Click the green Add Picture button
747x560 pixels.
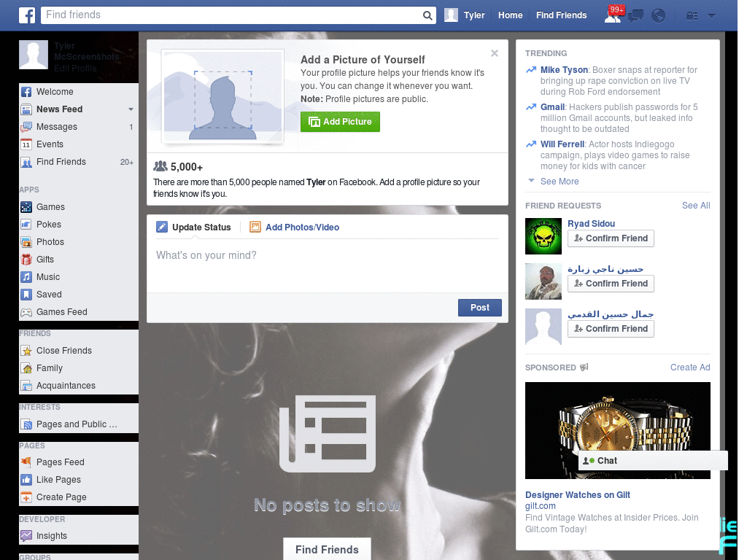pos(340,122)
